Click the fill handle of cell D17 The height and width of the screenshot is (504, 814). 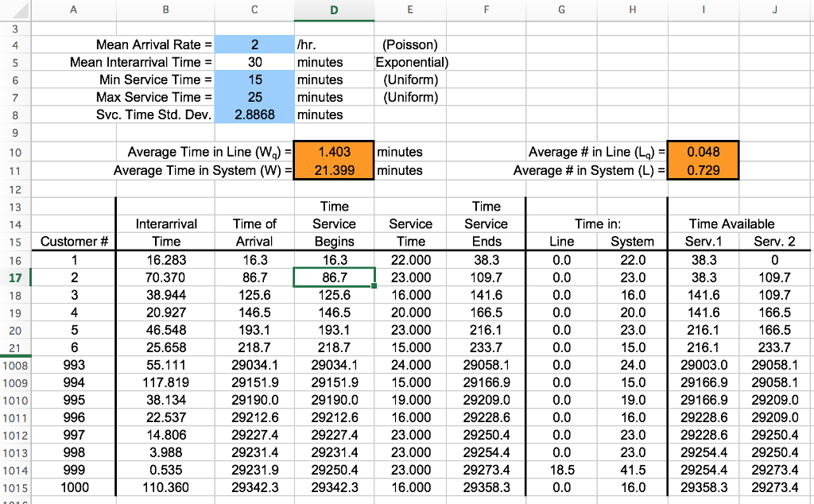click(x=374, y=286)
